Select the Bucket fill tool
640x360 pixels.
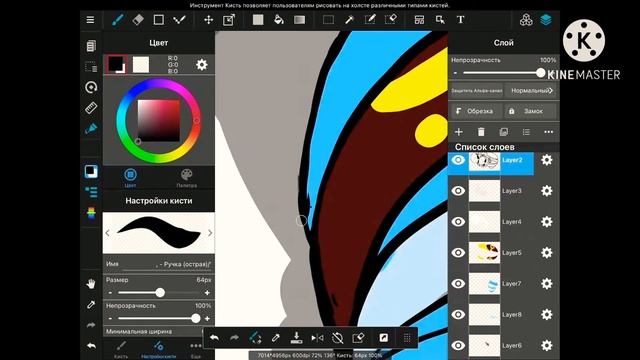pos(279,20)
